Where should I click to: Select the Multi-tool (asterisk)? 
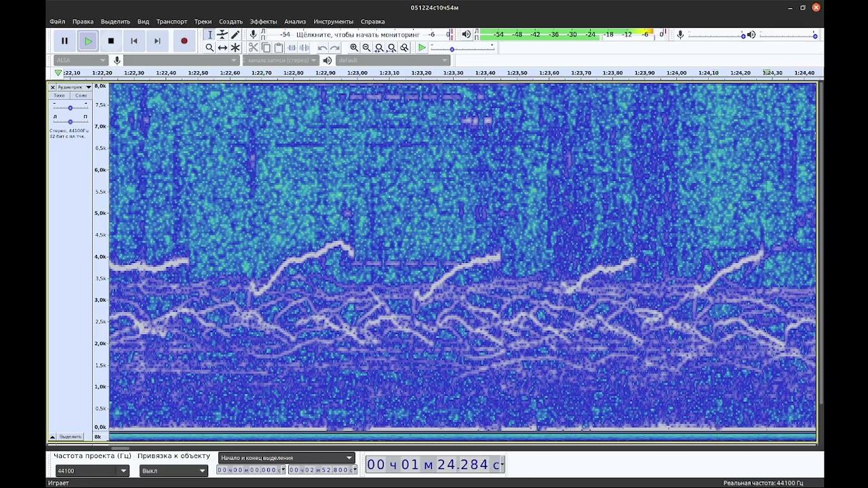tap(235, 47)
